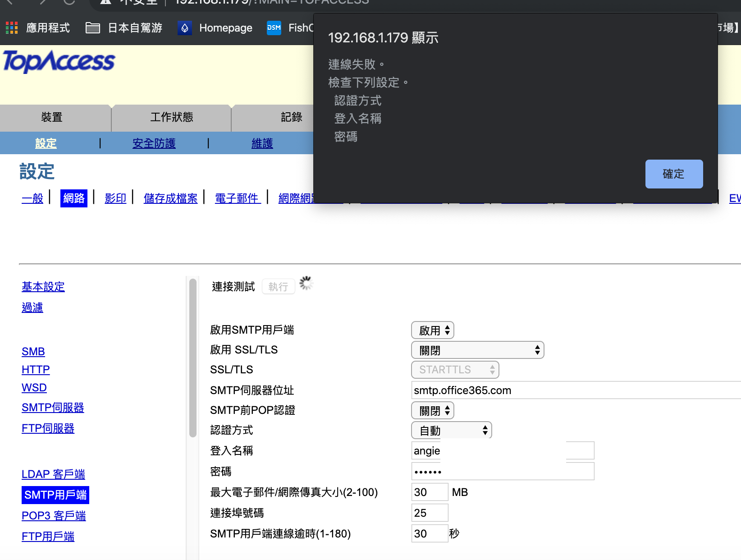This screenshot has height=560, width=741.
Task: Open the FTP用戶端 sidebar link
Action: pos(48,537)
